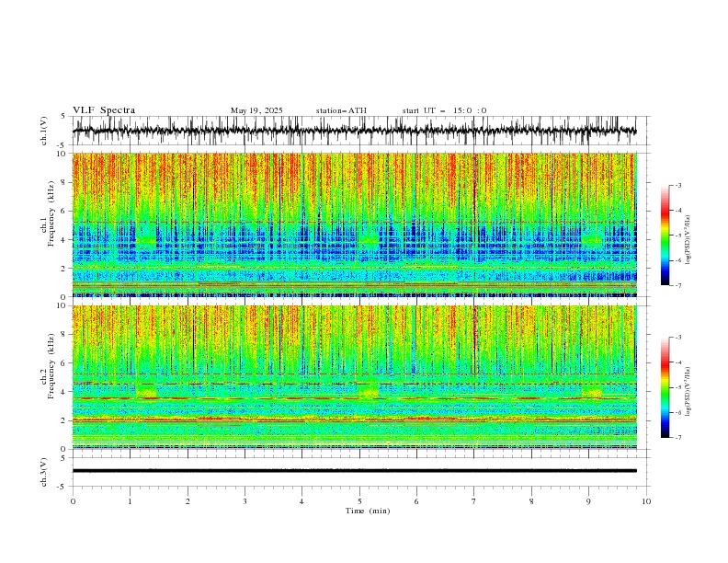Click the "-7" tick on lower color bar
728x563 pixels.
tap(678, 438)
